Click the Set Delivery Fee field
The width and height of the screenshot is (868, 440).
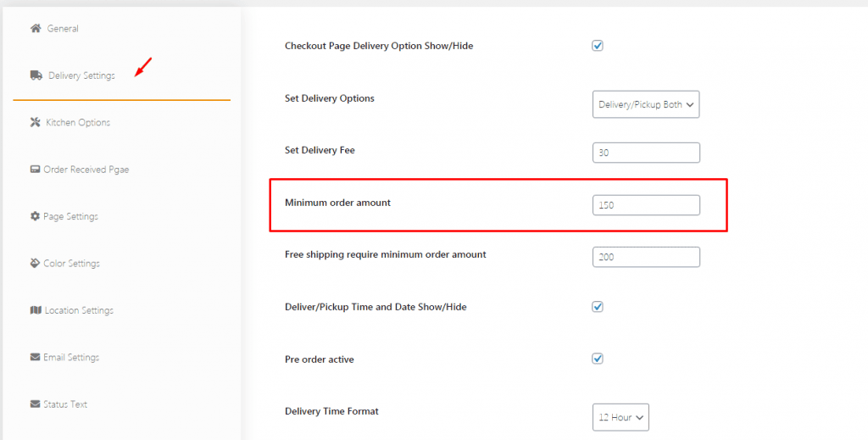pyautogui.click(x=646, y=153)
